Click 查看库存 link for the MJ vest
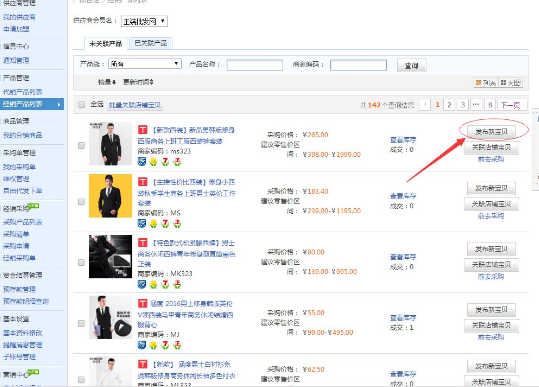 pos(403,318)
